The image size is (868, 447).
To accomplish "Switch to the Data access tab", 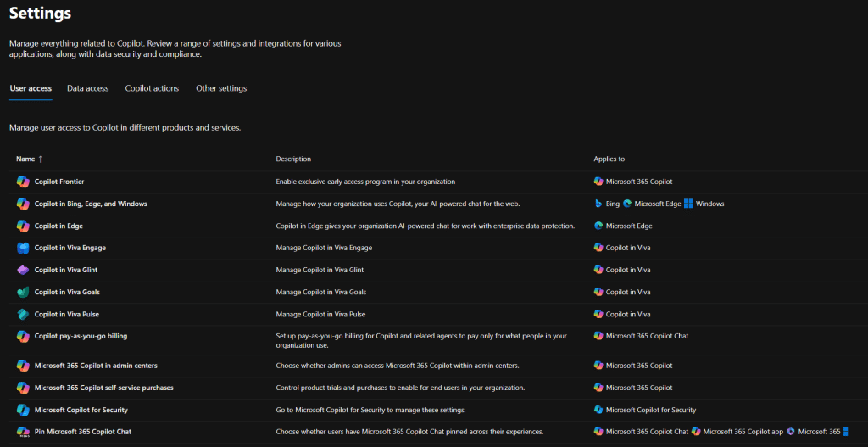I will 88,88.
